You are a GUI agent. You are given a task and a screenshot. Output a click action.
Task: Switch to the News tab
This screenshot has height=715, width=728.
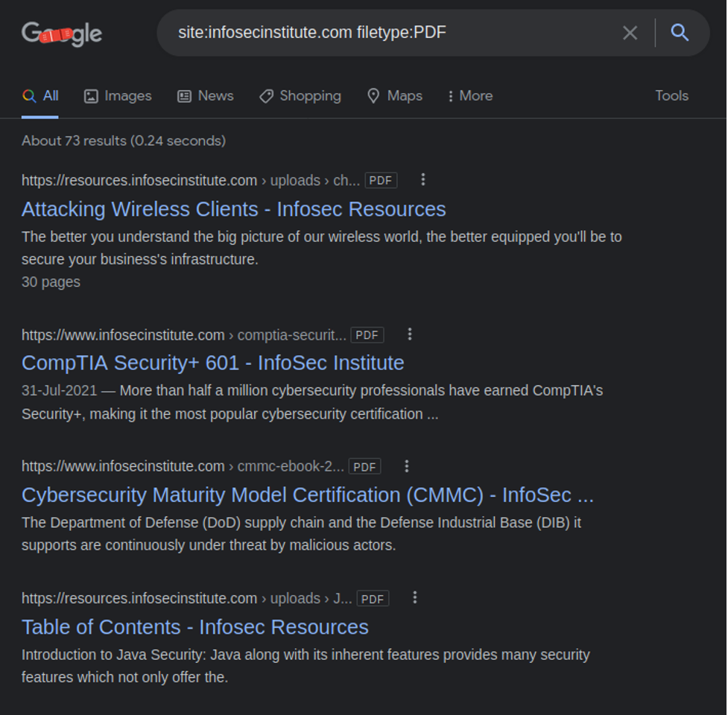pos(205,96)
